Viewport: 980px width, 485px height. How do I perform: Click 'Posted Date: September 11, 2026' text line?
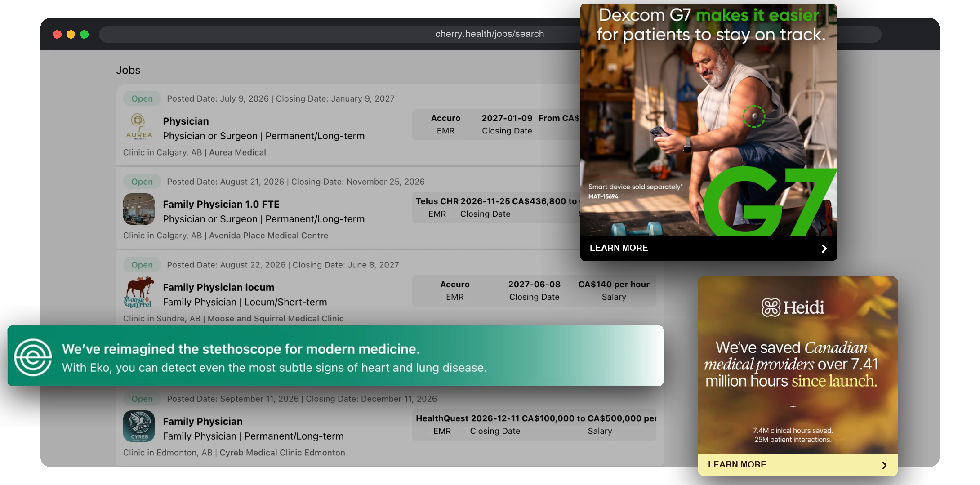coord(302,399)
